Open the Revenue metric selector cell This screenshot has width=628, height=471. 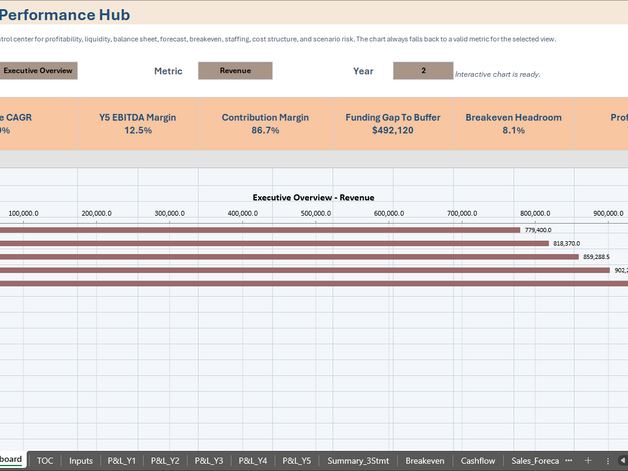coord(235,70)
